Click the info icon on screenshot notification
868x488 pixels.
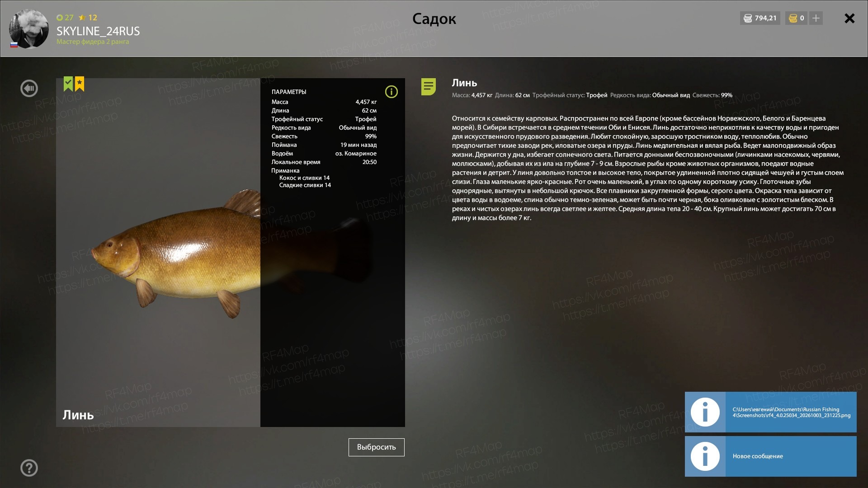[705, 412]
